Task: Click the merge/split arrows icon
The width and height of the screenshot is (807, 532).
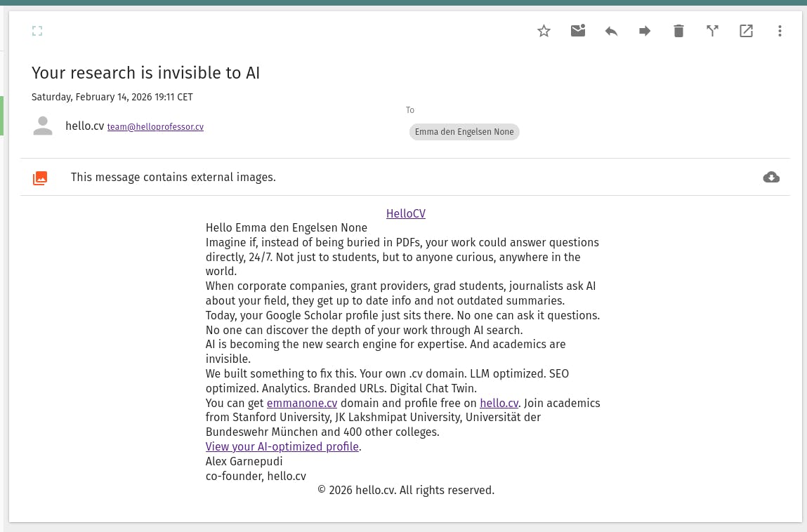Action: [712, 31]
